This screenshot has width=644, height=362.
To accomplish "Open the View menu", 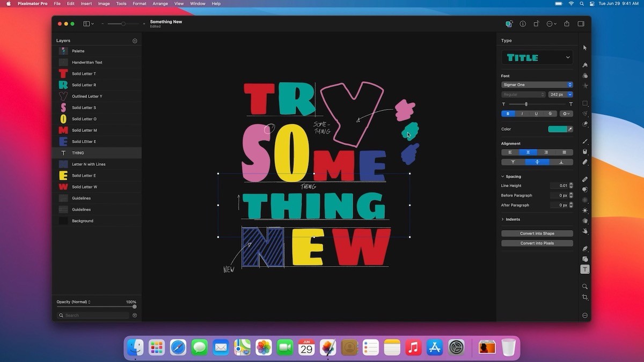I will (x=179, y=4).
